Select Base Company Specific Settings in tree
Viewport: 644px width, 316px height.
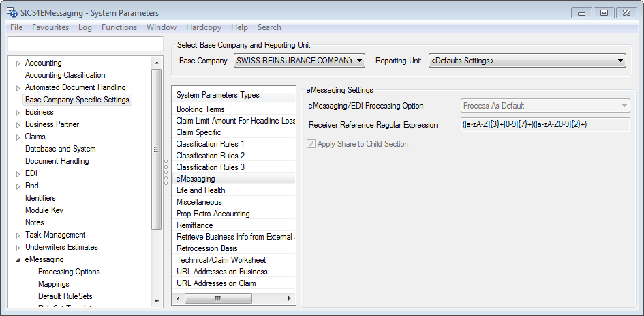tap(77, 100)
